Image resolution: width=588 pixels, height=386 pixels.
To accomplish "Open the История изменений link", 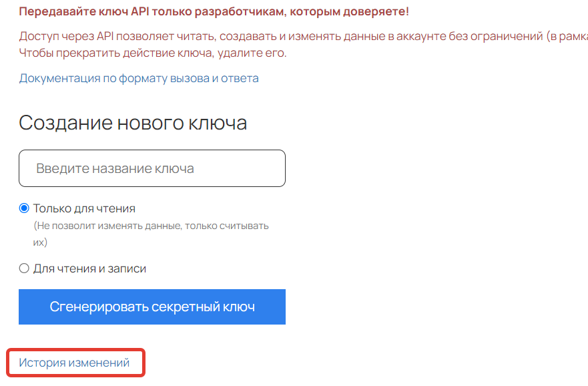I will coord(74,363).
